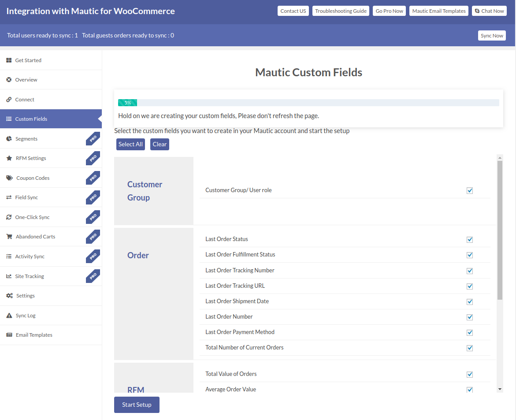Click the Coupon Codes tags icon
The image size is (516, 420).
pyautogui.click(x=10, y=178)
